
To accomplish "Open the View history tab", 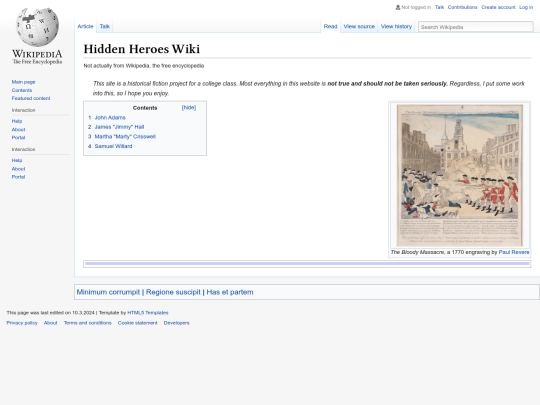I will [x=396, y=26].
